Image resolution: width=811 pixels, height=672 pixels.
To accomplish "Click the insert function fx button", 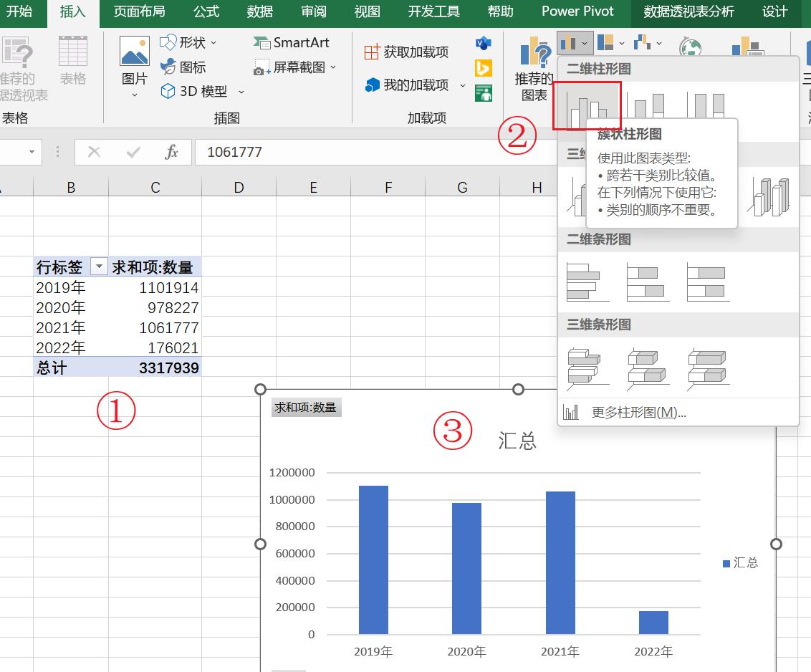I will click(171, 152).
